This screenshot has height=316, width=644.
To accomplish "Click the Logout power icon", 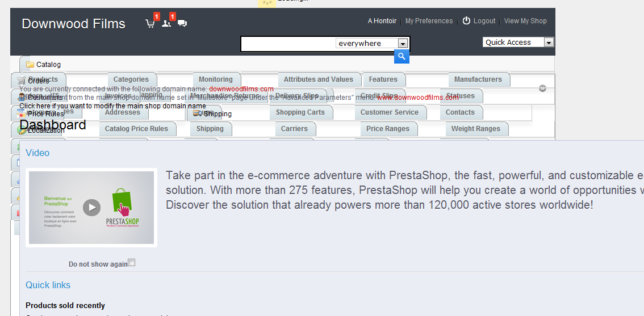I will [x=466, y=20].
